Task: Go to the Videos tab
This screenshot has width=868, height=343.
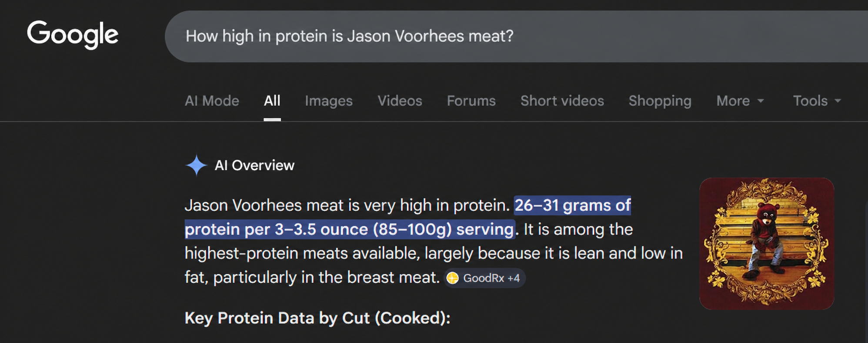Action: click(400, 101)
